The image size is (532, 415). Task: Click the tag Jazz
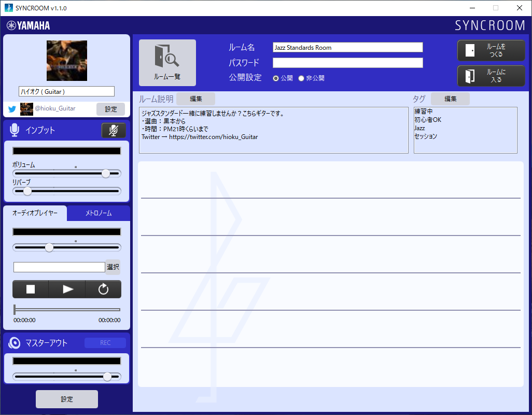click(x=419, y=128)
